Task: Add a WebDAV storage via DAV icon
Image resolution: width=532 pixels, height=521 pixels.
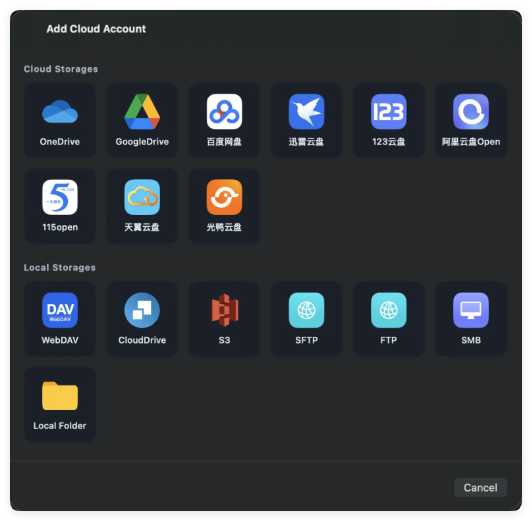Action: (60, 310)
